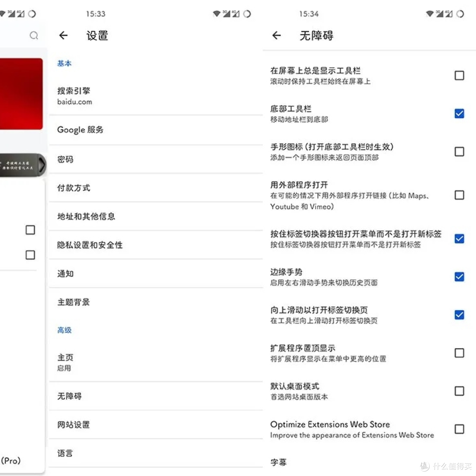Disable the 边缘手势 checkbox
Viewport: 476px width, 476px height.
[x=459, y=277]
